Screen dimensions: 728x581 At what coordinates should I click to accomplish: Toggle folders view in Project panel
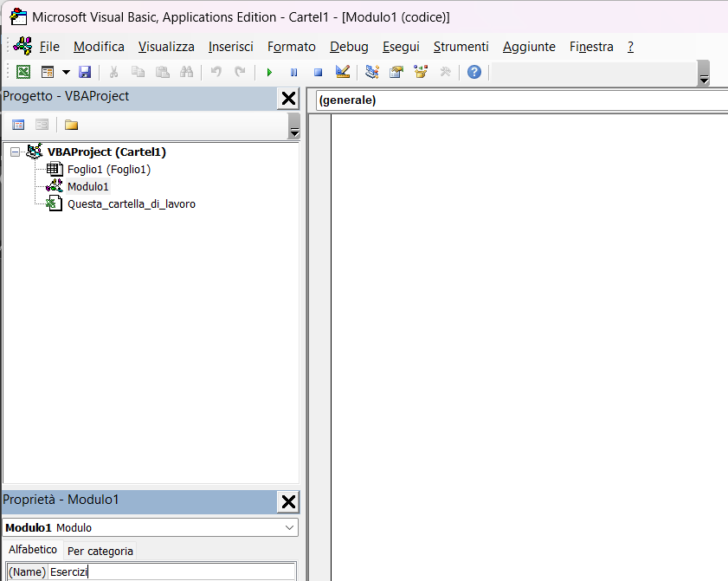pos(71,125)
